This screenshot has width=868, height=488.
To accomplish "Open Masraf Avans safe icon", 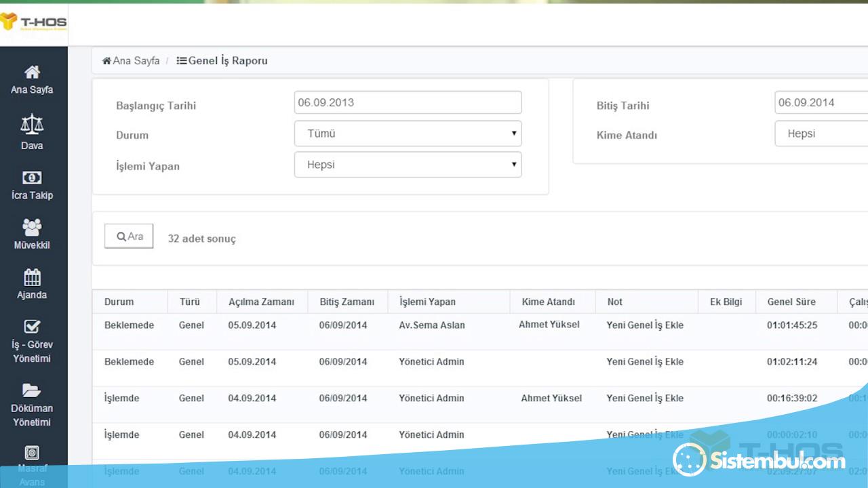I will point(32,453).
